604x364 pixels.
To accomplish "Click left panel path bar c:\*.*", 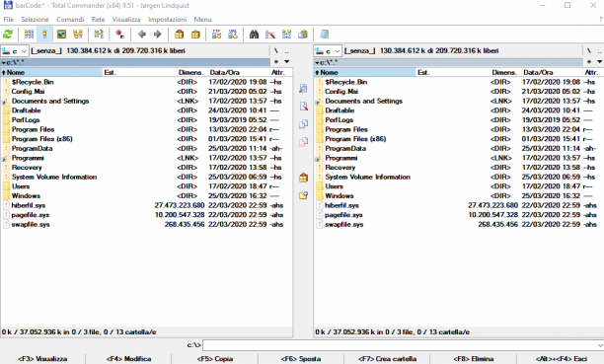I will click(135, 62).
